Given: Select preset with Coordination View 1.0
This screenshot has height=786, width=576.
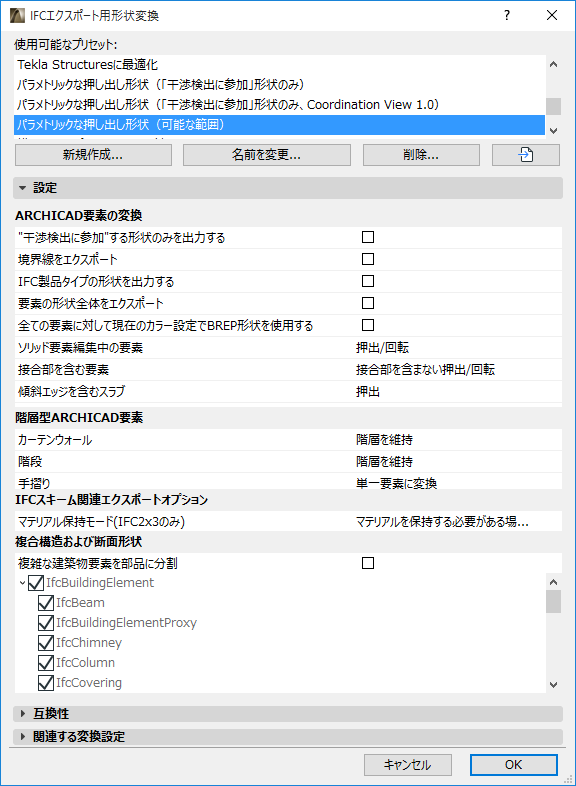Looking at the screenshot, I should point(279,105).
